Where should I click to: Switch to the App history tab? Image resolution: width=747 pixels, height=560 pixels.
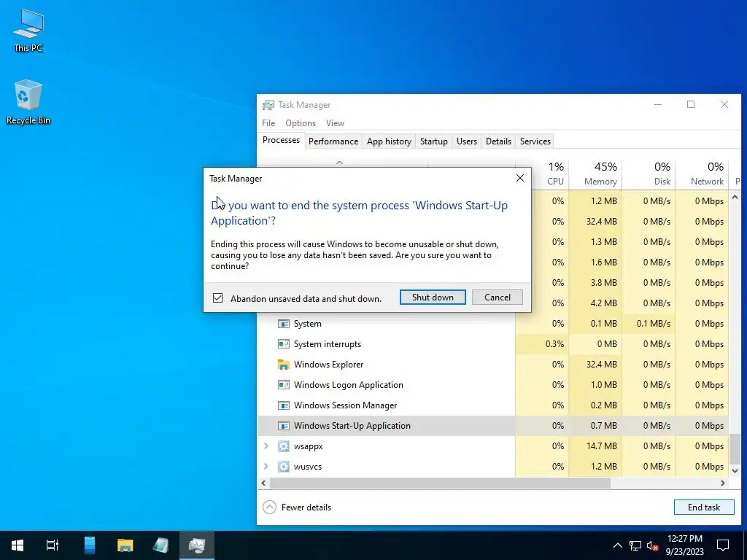click(389, 141)
